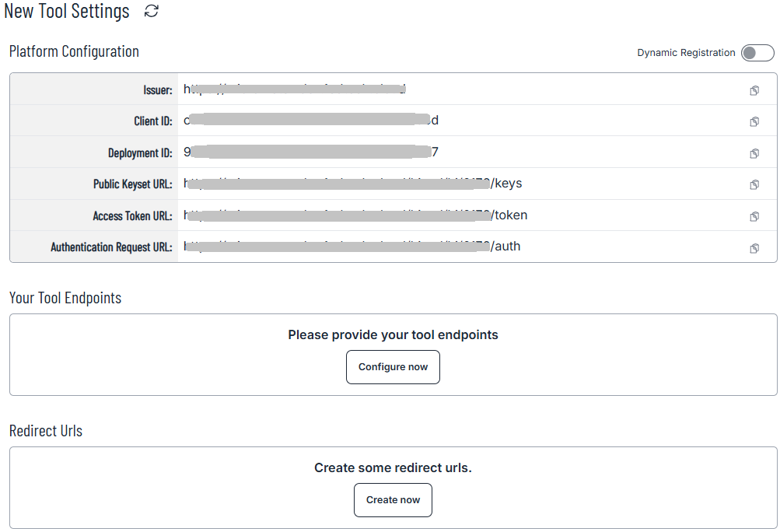The width and height of the screenshot is (780, 532).
Task: Copy the Public Keyset URL
Action: pyautogui.click(x=754, y=184)
